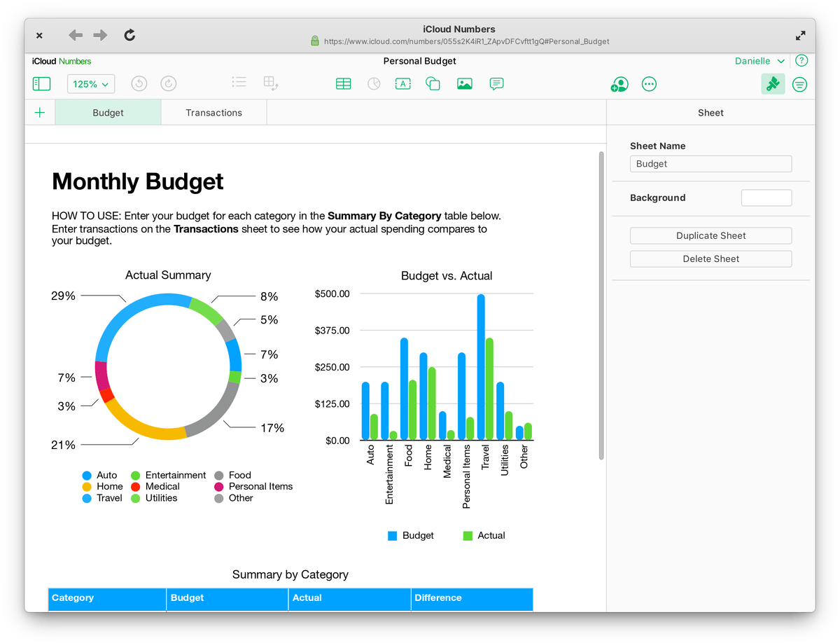
Task: Click the redo arrow icon
Action: (169, 84)
